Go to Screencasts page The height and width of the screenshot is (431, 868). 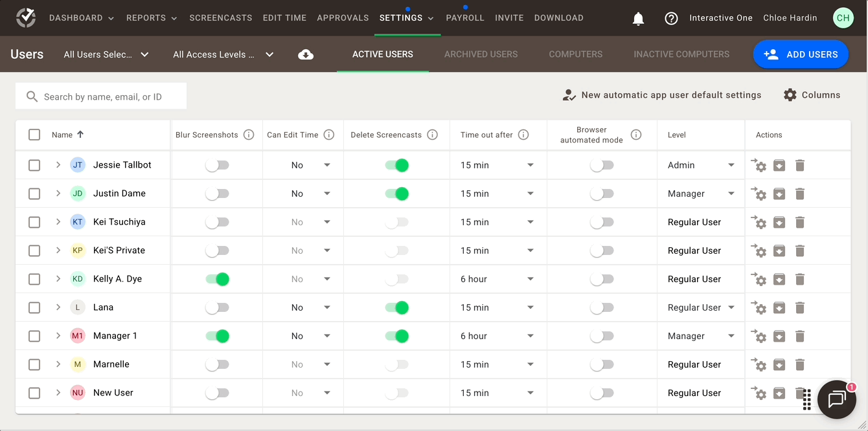pyautogui.click(x=221, y=18)
